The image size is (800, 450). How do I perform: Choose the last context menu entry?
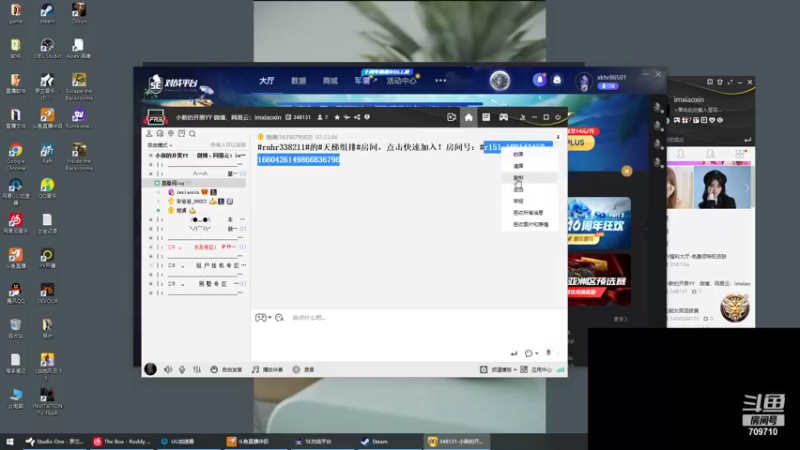pos(529,224)
